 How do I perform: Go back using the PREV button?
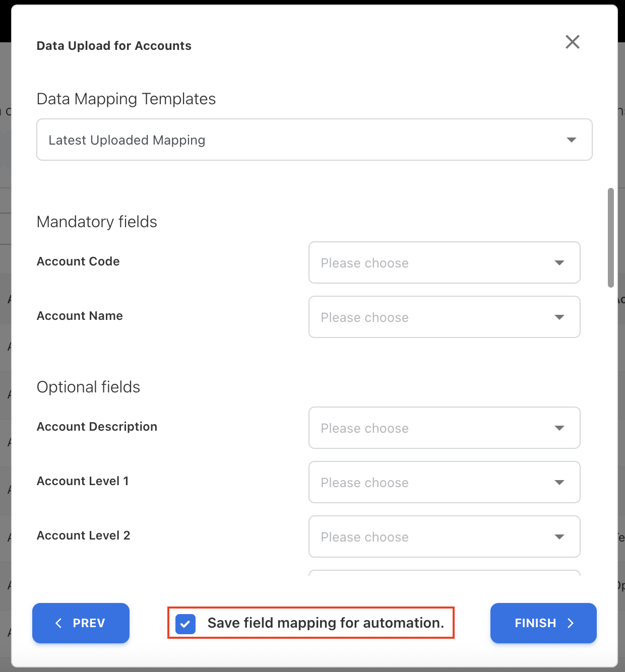tap(81, 623)
